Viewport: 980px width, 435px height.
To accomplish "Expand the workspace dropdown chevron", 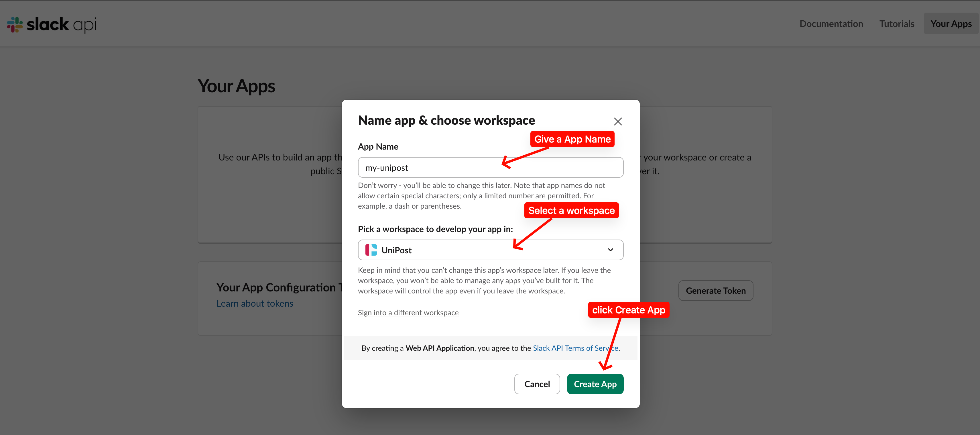I will 610,250.
